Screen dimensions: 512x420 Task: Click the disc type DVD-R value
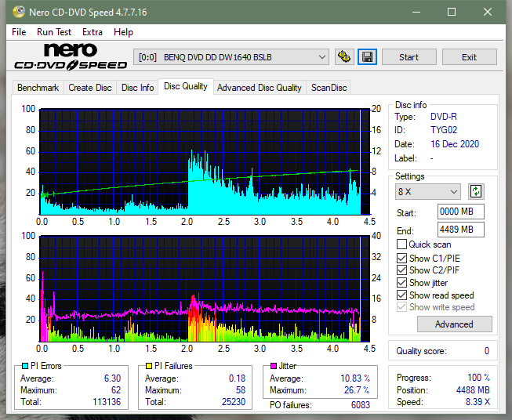[x=444, y=117]
